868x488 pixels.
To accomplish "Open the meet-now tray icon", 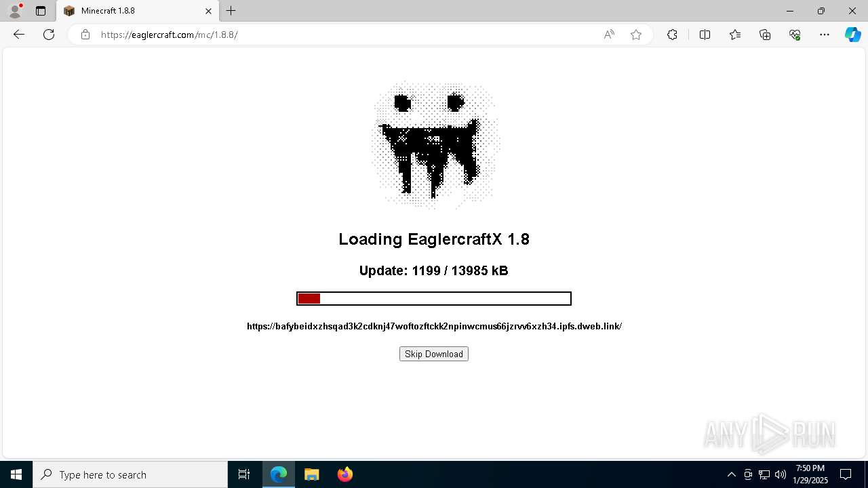I will tap(748, 474).
